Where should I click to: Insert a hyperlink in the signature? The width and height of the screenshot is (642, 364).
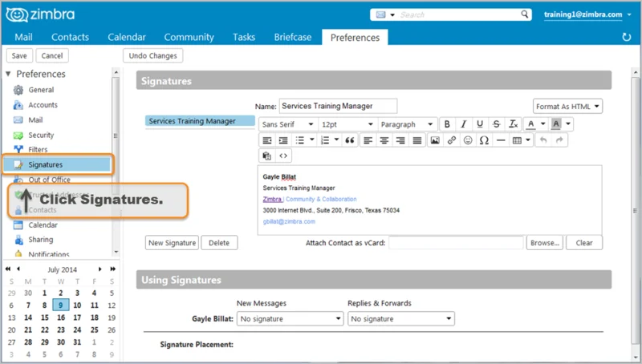pos(452,140)
